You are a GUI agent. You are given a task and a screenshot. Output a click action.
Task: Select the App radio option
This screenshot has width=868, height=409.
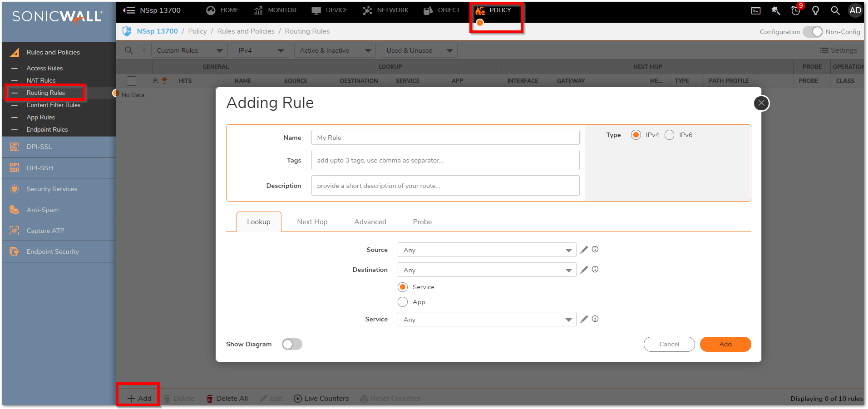(403, 302)
